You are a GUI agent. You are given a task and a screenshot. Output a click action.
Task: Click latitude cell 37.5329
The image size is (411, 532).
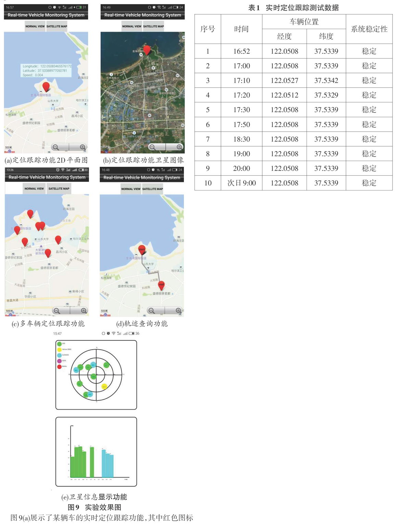coord(326,95)
